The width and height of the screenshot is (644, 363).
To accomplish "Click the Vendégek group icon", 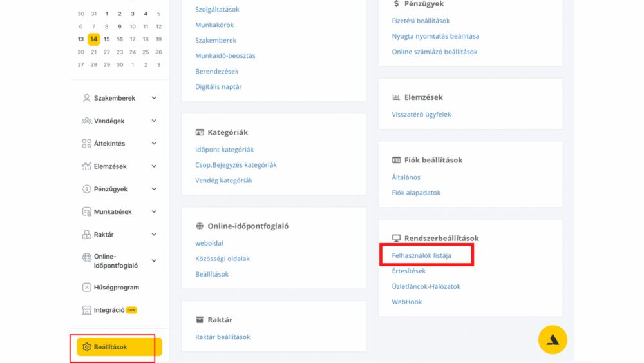I will pyautogui.click(x=86, y=121).
